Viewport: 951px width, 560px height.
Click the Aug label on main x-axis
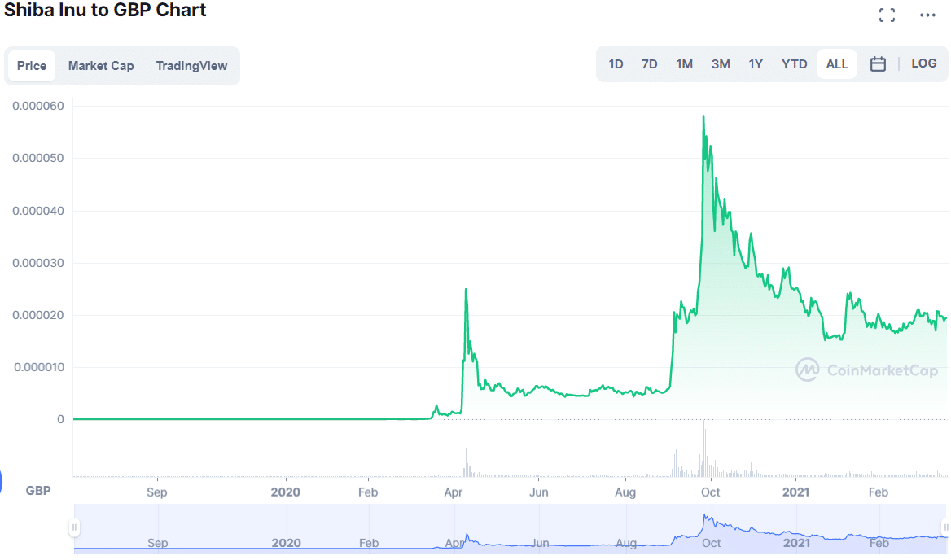coord(625,492)
